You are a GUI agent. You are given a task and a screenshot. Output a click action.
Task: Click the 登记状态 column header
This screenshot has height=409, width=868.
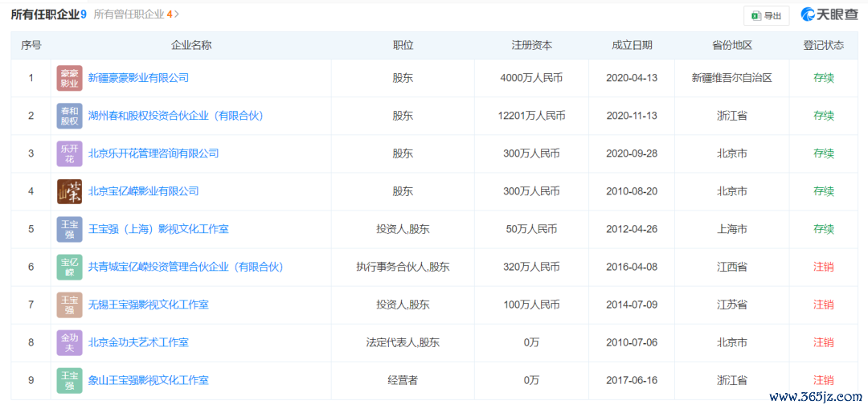(x=824, y=45)
